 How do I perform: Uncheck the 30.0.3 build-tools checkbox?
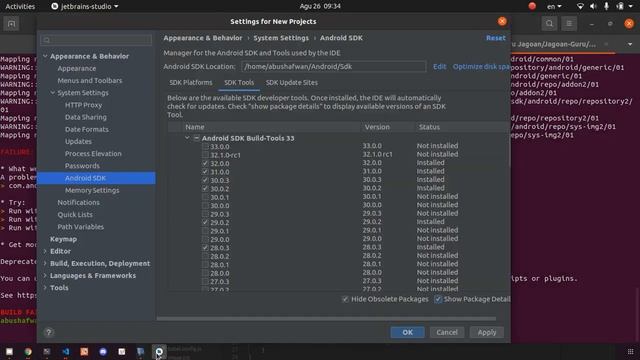click(205, 180)
